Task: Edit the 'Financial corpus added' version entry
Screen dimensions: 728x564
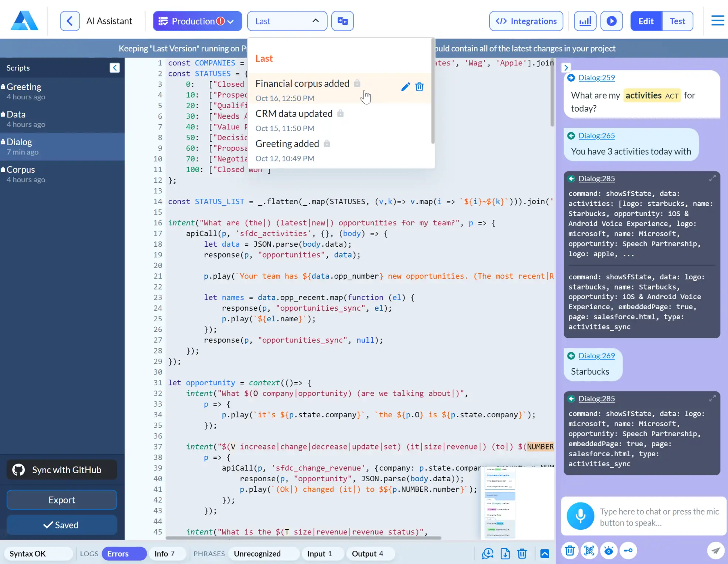Action: [406, 86]
